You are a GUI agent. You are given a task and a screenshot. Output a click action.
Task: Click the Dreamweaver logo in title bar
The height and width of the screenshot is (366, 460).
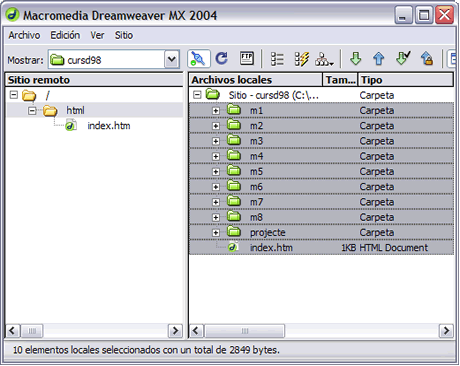coord(12,14)
